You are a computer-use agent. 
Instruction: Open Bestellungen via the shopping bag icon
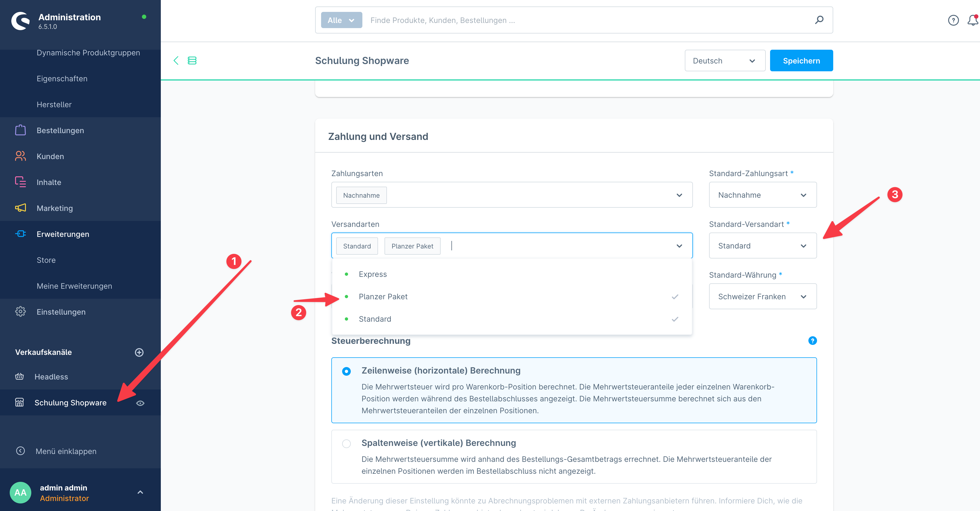click(20, 130)
